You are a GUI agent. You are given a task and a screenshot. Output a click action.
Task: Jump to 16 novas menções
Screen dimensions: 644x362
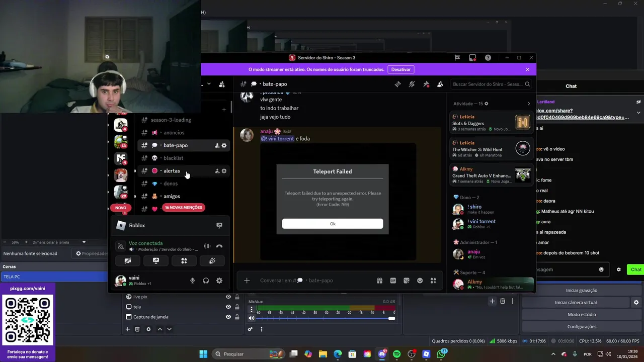[184, 208]
